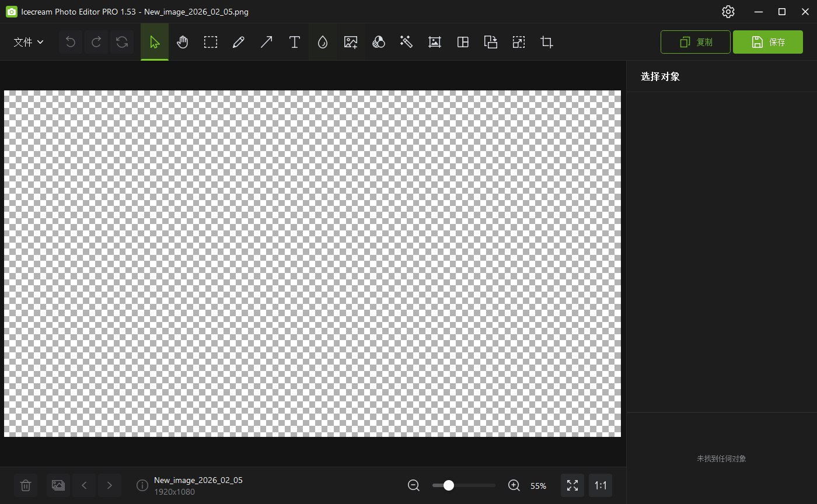Open the 文件 dropdown menu
The height and width of the screenshot is (504, 817).
29,42
